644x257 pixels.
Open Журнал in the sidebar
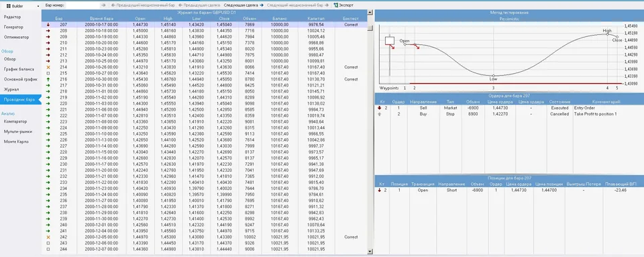pyautogui.click(x=11, y=89)
